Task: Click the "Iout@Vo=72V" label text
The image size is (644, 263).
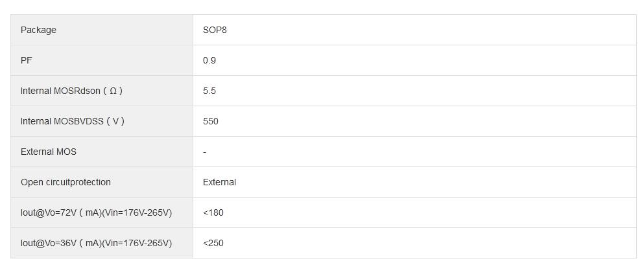Action: (x=49, y=212)
